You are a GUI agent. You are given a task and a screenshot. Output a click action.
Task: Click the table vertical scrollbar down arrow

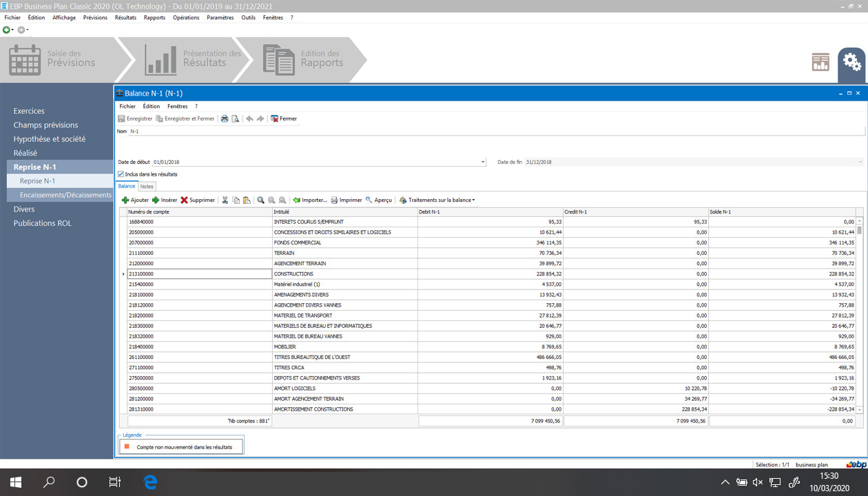click(859, 410)
